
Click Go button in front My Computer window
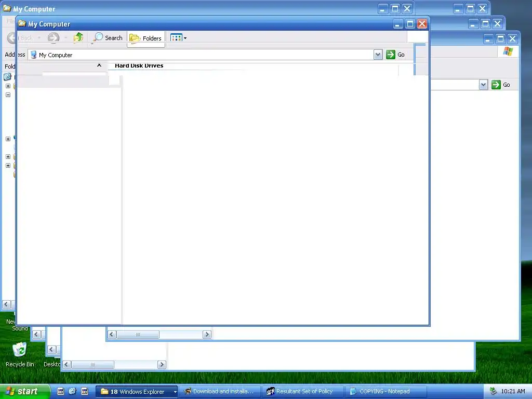pos(395,55)
